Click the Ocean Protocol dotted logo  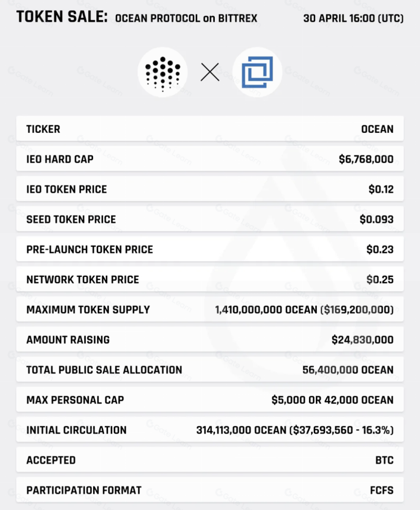[163, 72]
